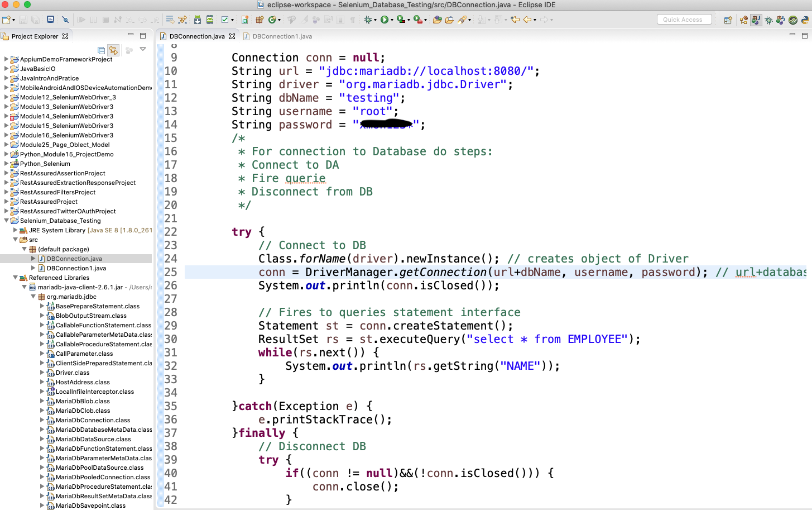
Task: Expand RestAssuredProject in the tree
Action: pos(7,202)
